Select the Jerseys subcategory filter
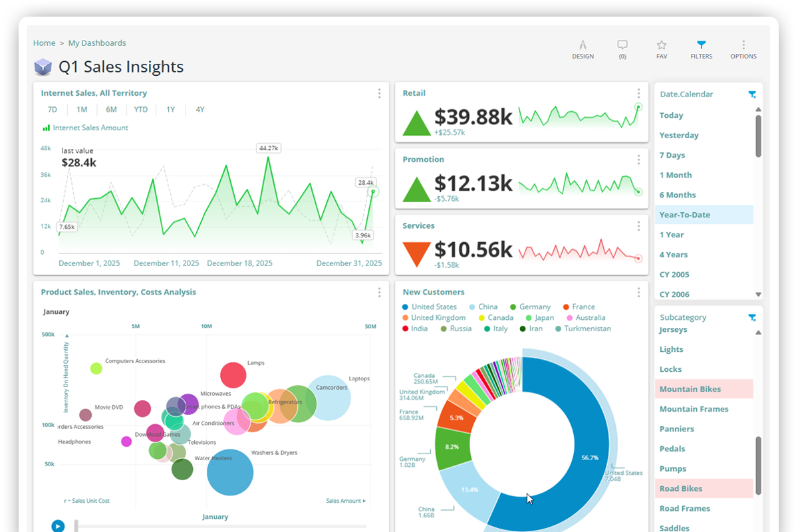 tap(672, 329)
